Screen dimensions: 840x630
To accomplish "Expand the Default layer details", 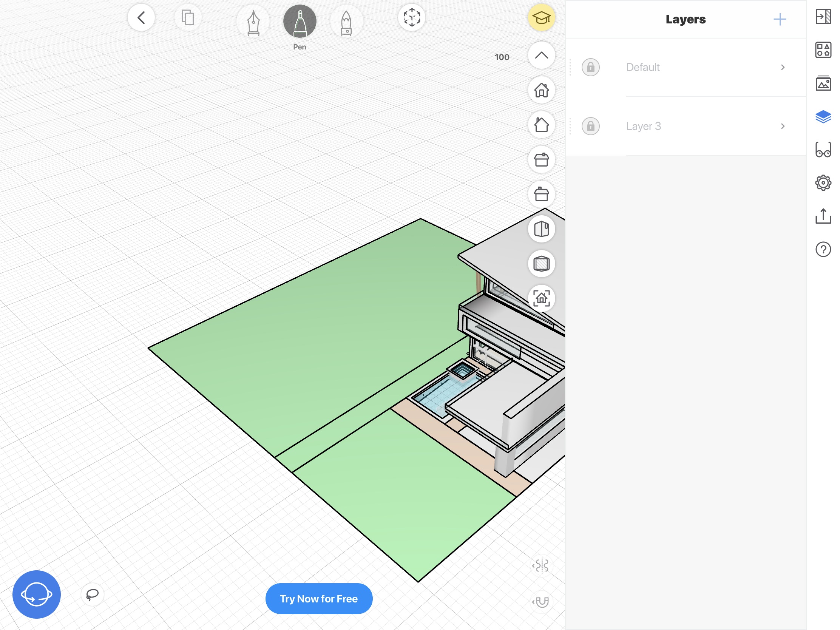I will pyautogui.click(x=783, y=67).
